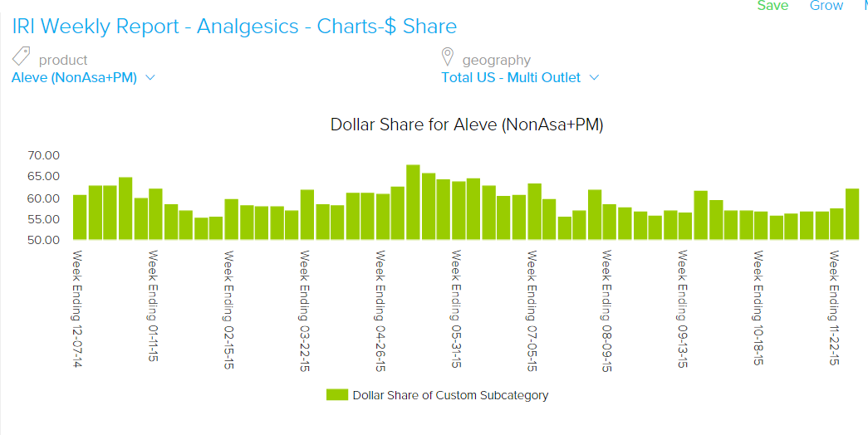868x435 pixels.
Task: Click the last bar on the chart's right
Action: pyautogui.click(x=851, y=213)
